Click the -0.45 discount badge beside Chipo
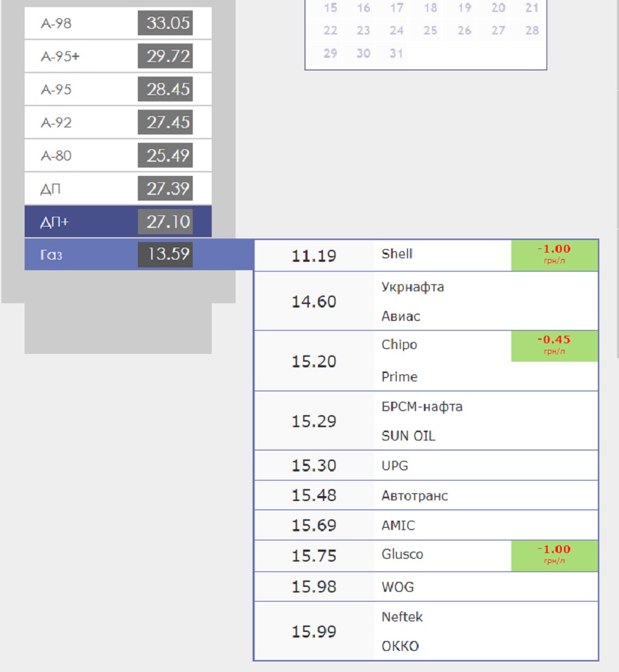Image resolution: width=619 pixels, height=672 pixels. [x=554, y=346]
